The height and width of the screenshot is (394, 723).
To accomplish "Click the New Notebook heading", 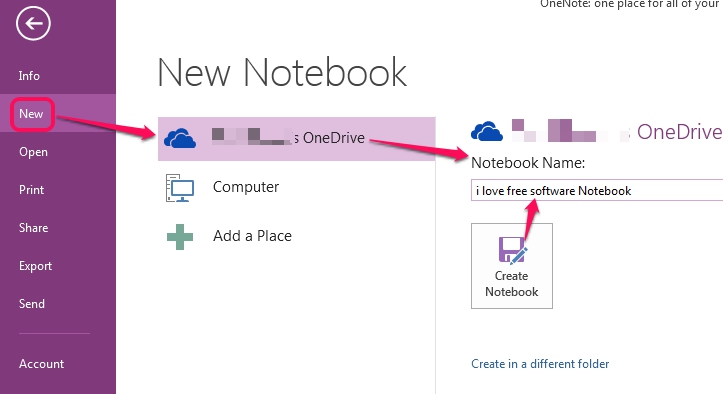I will [x=282, y=72].
